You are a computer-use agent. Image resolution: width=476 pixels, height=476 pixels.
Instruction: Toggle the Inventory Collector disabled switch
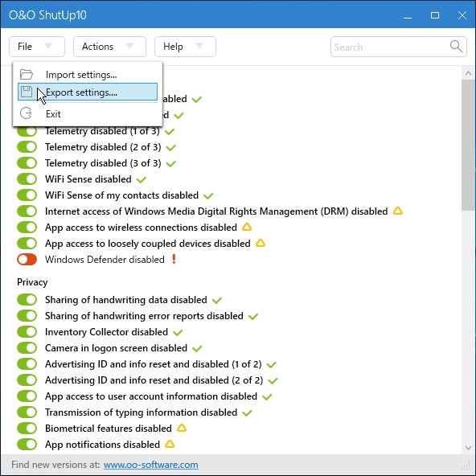pyautogui.click(x=27, y=332)
